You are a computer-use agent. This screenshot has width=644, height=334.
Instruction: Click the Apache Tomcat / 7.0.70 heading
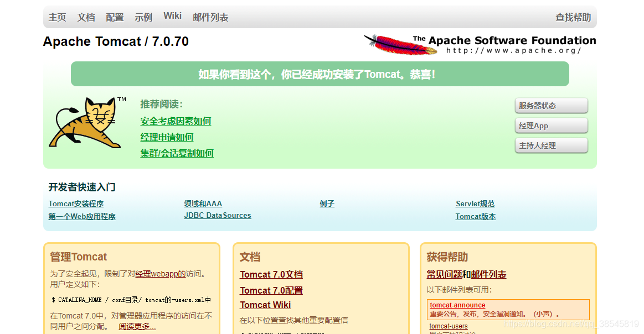click(116, 41)
